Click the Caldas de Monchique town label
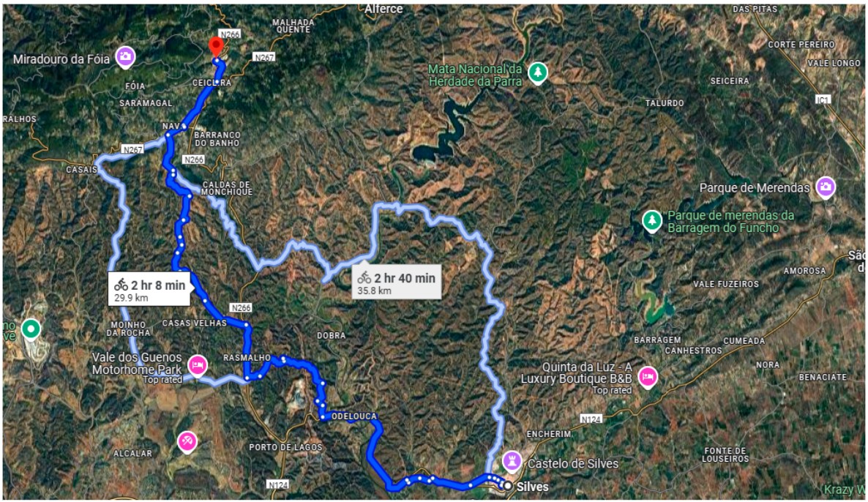Image resolution: width=868 pixels, height=502 pixels. [x=227, y=188]
